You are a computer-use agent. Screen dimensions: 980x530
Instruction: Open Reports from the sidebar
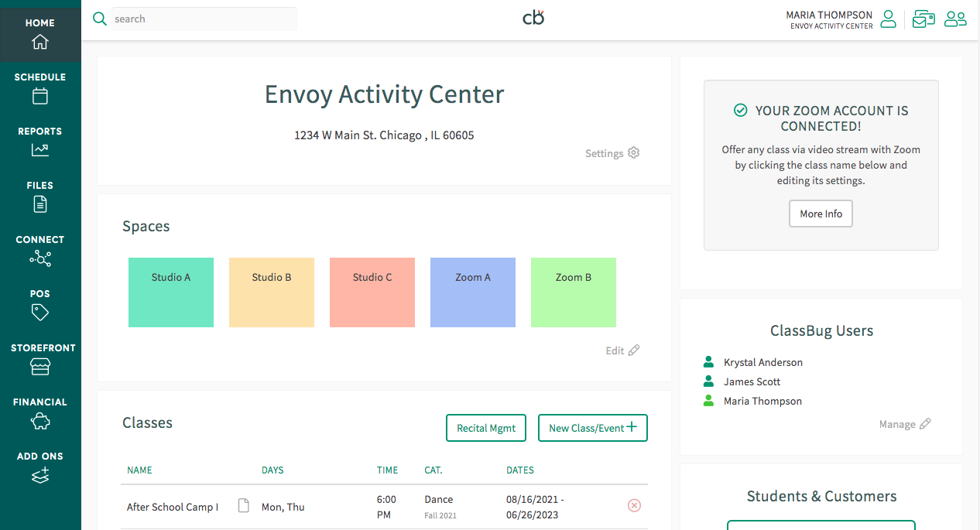click(x=40, y=142)
